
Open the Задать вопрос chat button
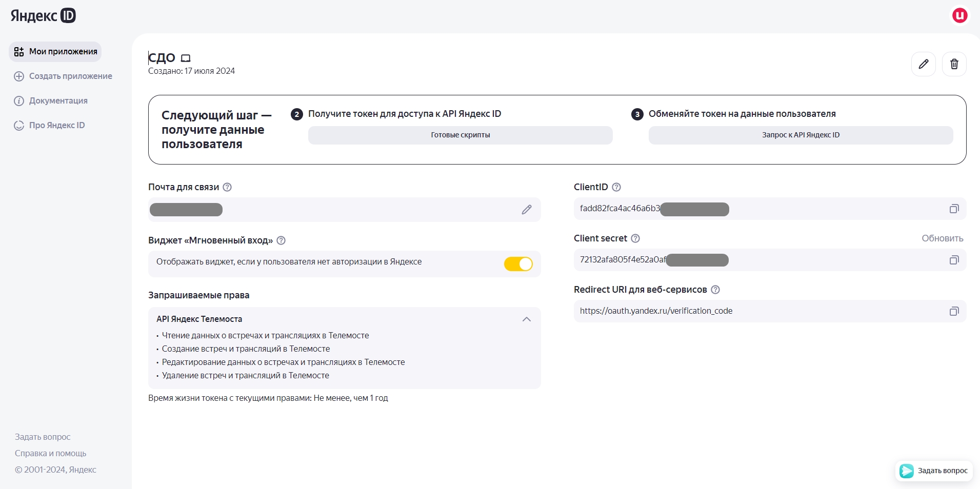(934, 471)
